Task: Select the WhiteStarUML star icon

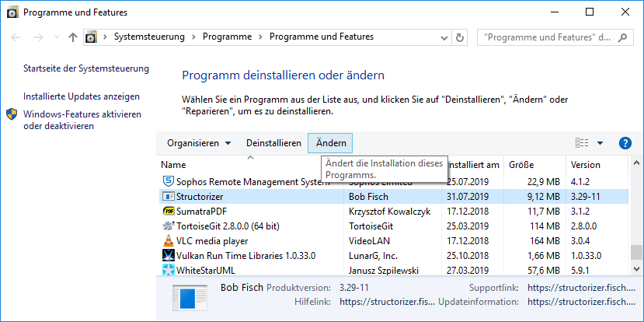Action: (x=169, y=270)
